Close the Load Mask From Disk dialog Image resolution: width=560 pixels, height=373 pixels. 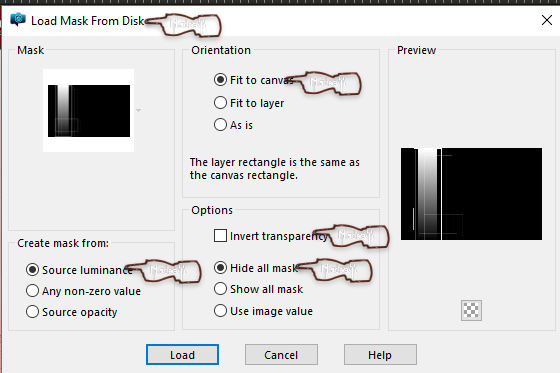[x=546, y=20]
